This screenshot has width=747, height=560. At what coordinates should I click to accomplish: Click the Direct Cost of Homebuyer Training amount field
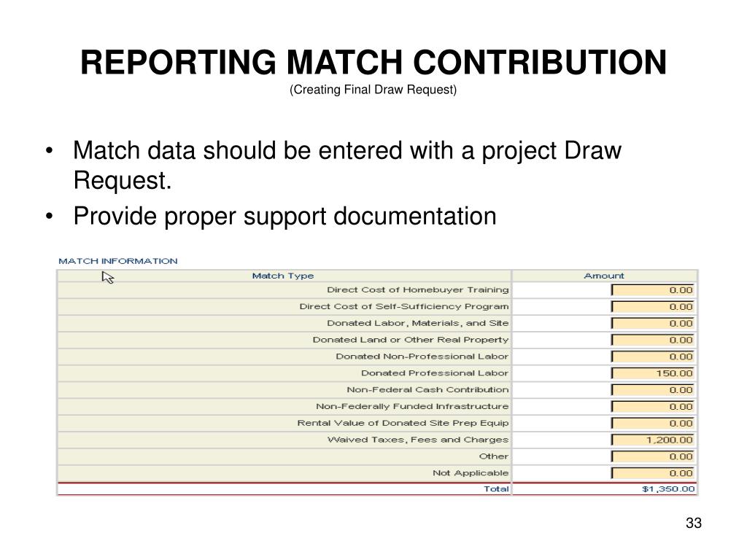tap(653, 290)
